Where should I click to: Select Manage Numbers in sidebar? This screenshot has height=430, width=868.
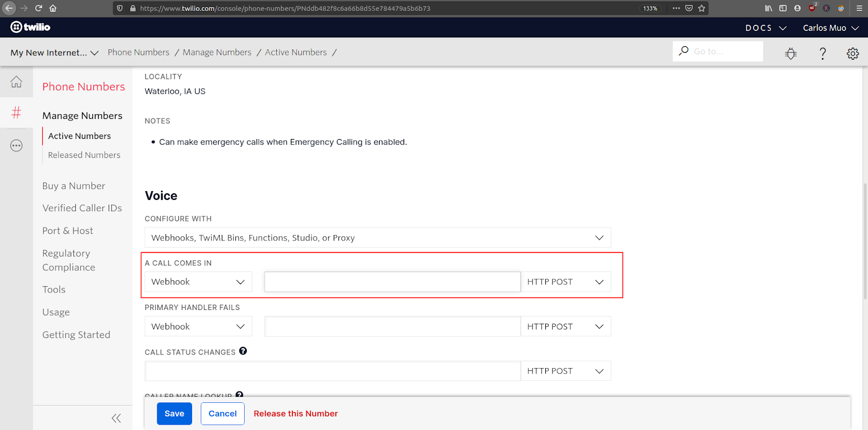[x=82, y=116]
